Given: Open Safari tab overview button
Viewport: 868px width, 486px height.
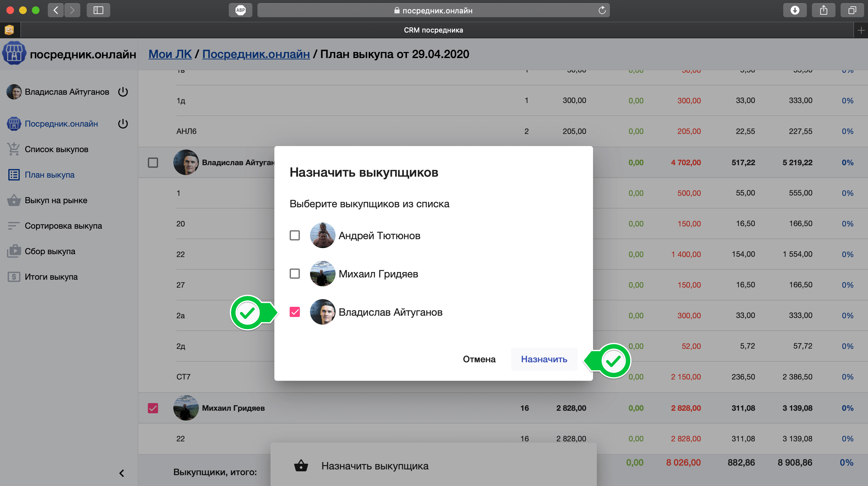Looking at the screenshot, I should pos(852,10).
